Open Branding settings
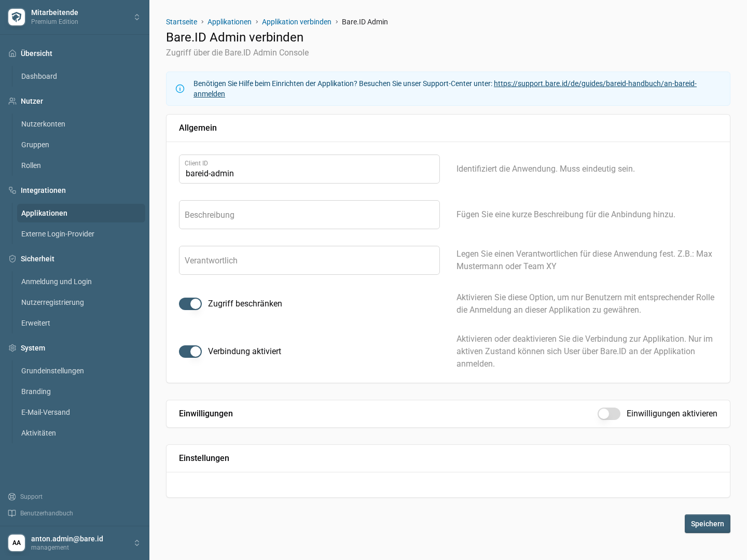 pyautogui.click(x=81, y=391)
